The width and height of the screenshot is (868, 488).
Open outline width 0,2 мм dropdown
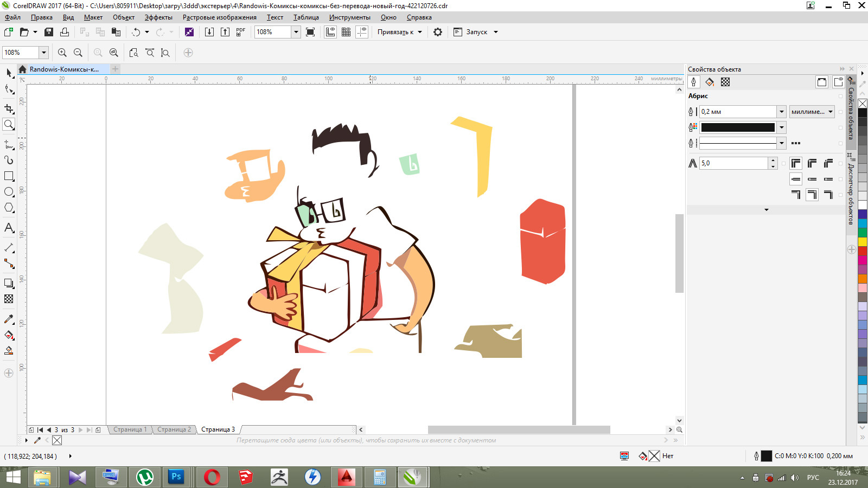tap(782, 112)
